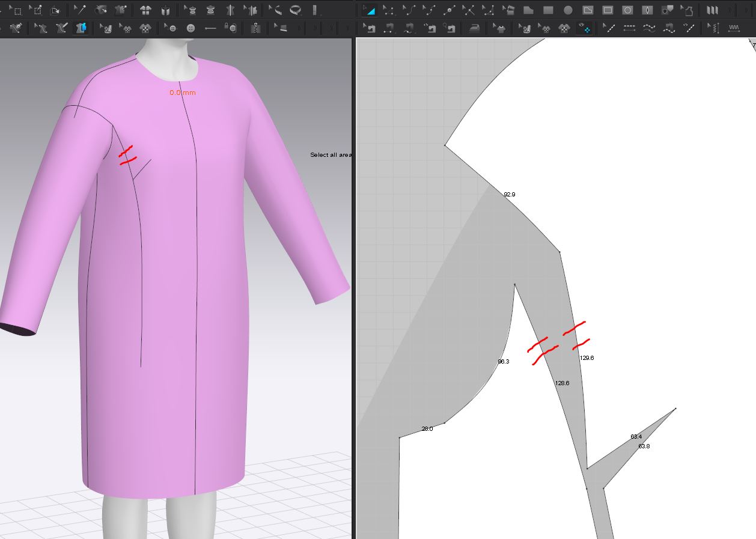Image resolution: width=756 pixels, height=539 pixels.
Task: Select the Dart tool with diamond shape
Action: [647, 10]
